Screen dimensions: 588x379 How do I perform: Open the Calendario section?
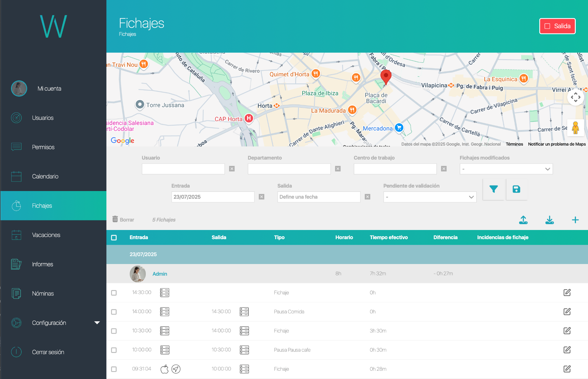point(45,176)
